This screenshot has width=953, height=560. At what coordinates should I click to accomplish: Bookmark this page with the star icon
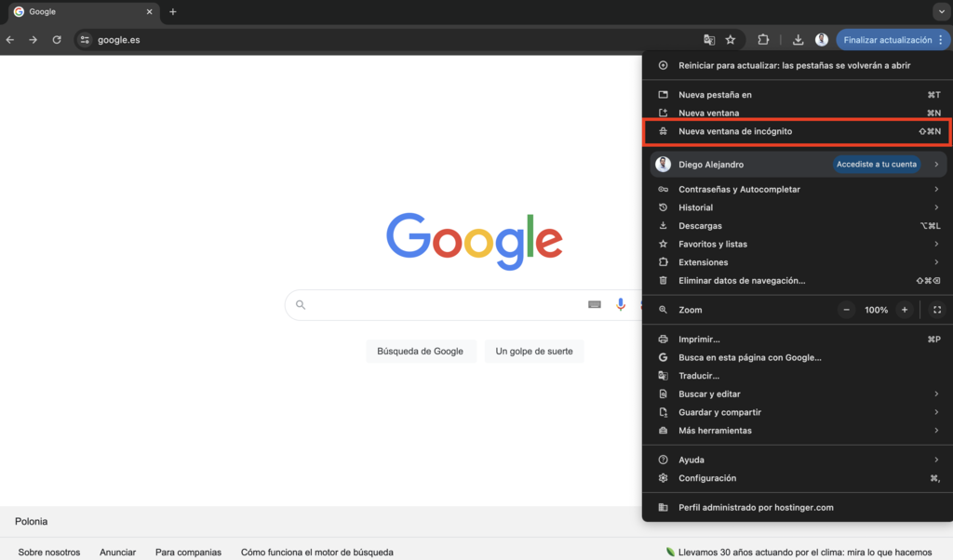point(731,39)
